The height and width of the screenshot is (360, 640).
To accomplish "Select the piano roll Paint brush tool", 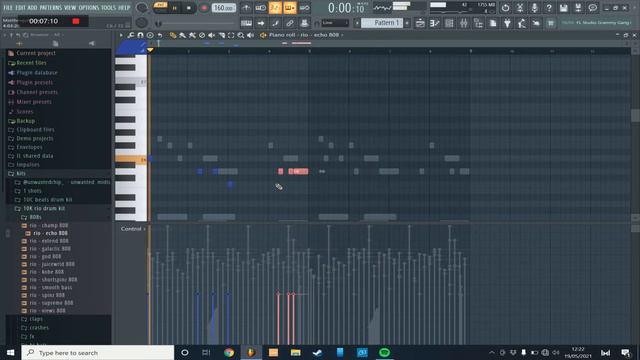I will [182, 36].
